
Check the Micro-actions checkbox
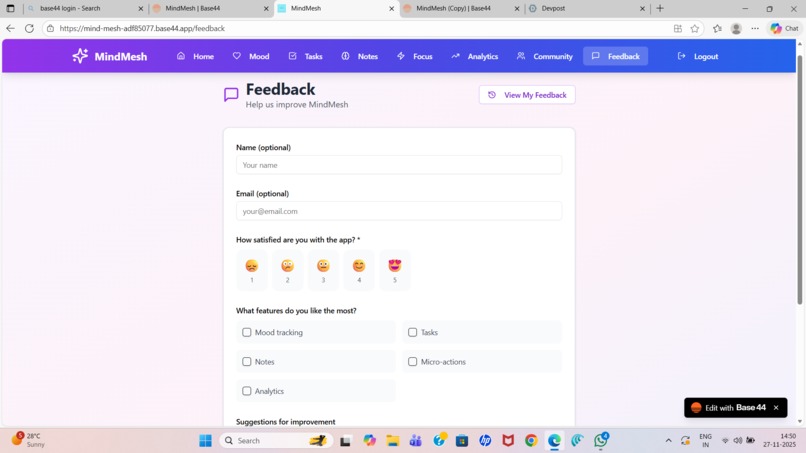[x=412, y=361]
